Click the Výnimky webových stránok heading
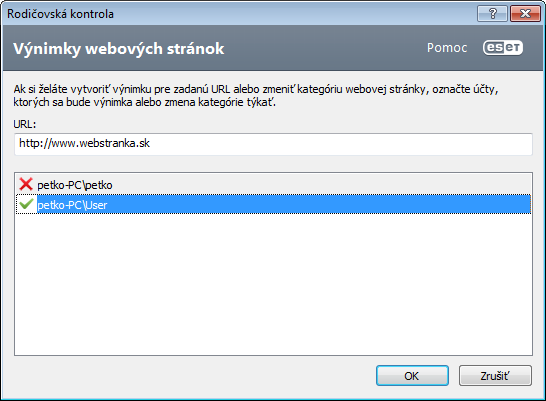This screenshot has width=546, height=401. tap(119, 48)
